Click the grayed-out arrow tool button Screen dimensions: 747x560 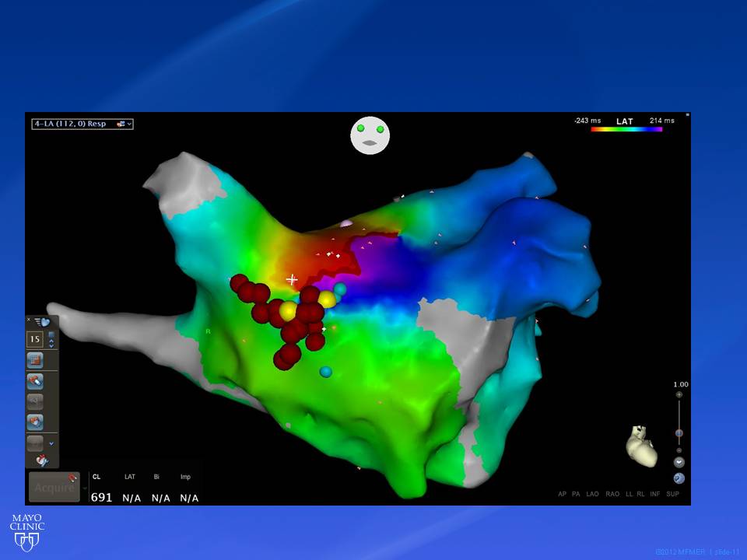(x=35, y=401)
